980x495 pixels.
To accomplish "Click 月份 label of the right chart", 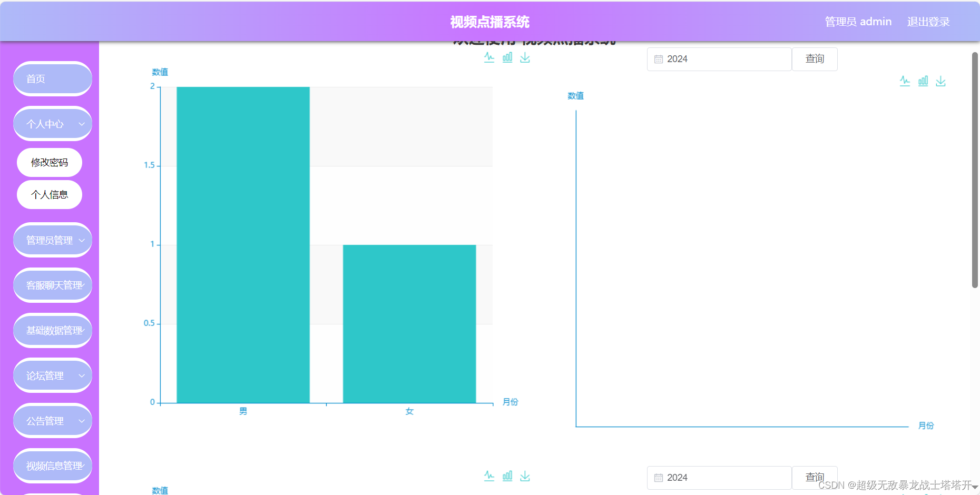I will pos(926,425).
